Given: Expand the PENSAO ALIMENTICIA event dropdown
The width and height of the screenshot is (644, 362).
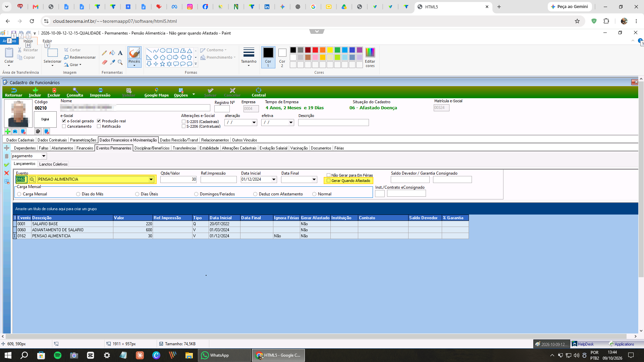Looking at the screenshot, I should [151, 180].
